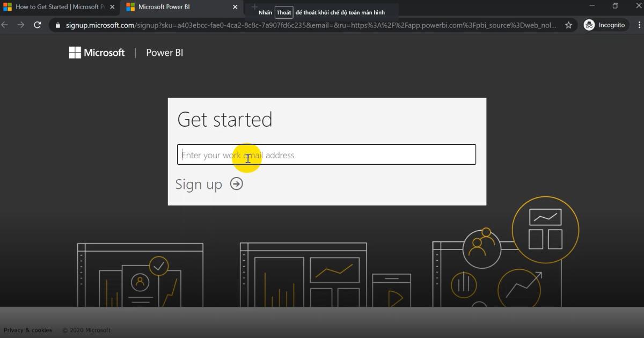Click the padlock icon in address bar
Viewport: 644px width, 338px height.
pos(58,25)
